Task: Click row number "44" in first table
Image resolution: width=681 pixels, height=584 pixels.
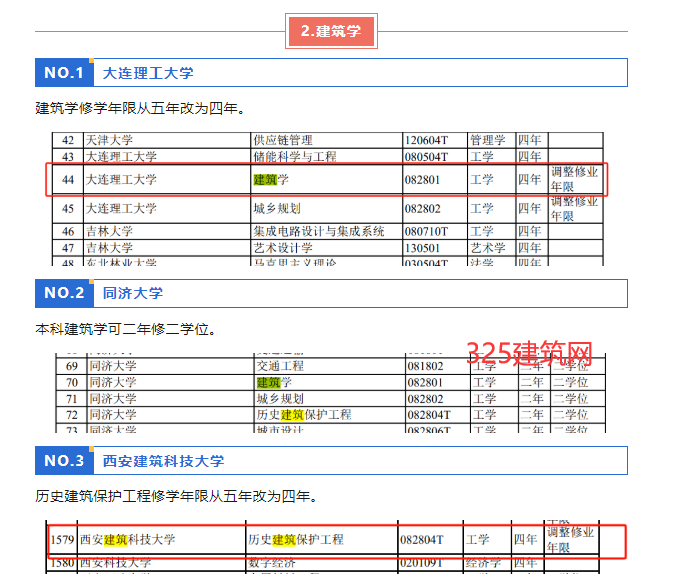Action: coord(68,180)
